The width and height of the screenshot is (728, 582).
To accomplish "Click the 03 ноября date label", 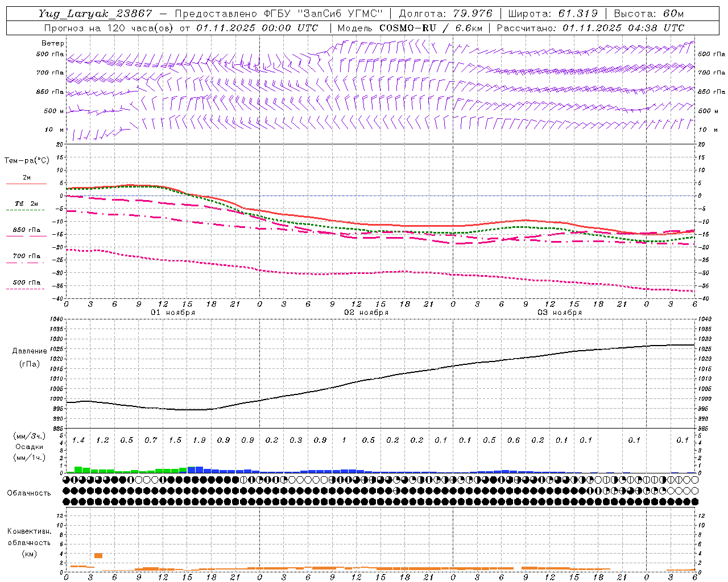I will pos(560,313).
